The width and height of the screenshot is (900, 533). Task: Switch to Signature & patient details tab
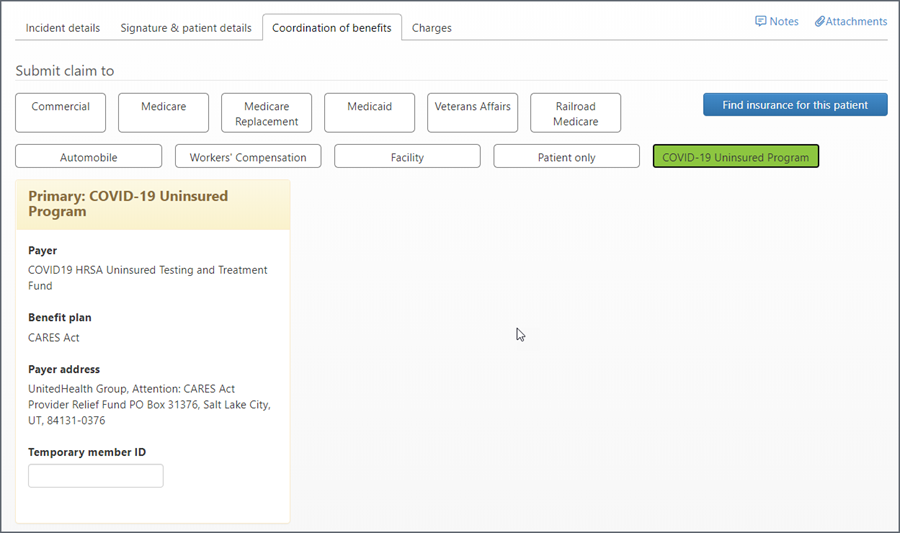point(186,28)
